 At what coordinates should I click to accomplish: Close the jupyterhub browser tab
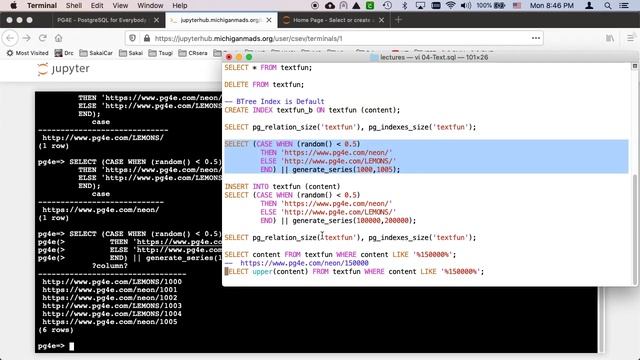(269, 20)
